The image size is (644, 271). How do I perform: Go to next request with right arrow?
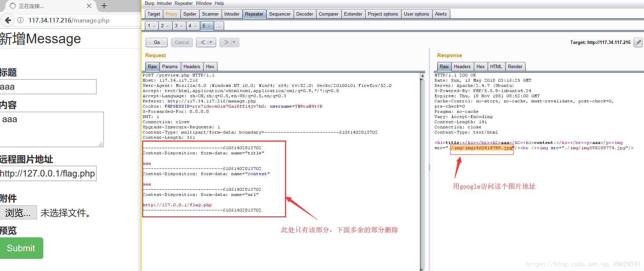(226, 42)
